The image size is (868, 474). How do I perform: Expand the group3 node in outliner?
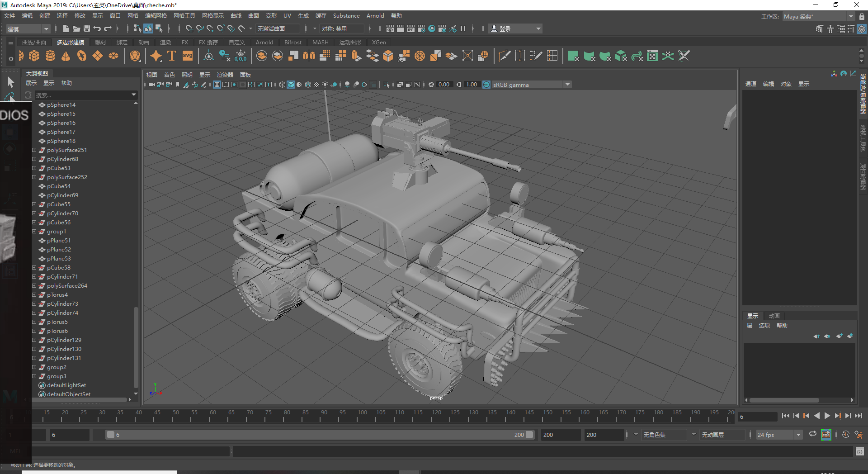(x=34, y=376)
